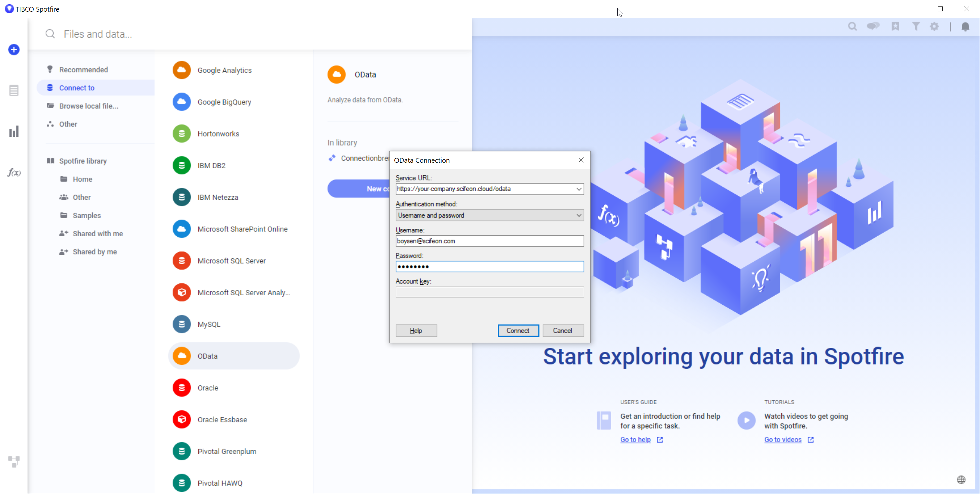Follow the Go to help link

(635, 440)
